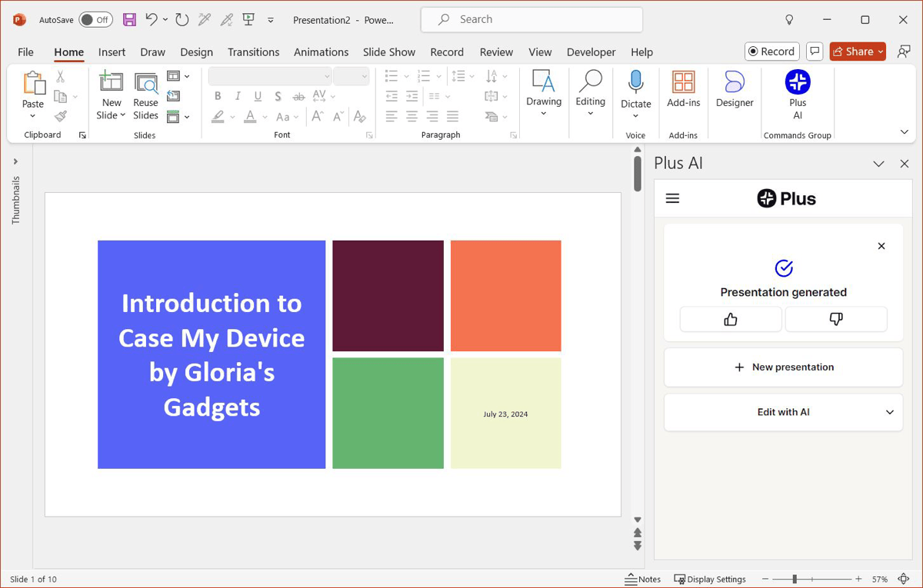Apply Strikethrough formatting
The image size is (923, 588).
298,96
